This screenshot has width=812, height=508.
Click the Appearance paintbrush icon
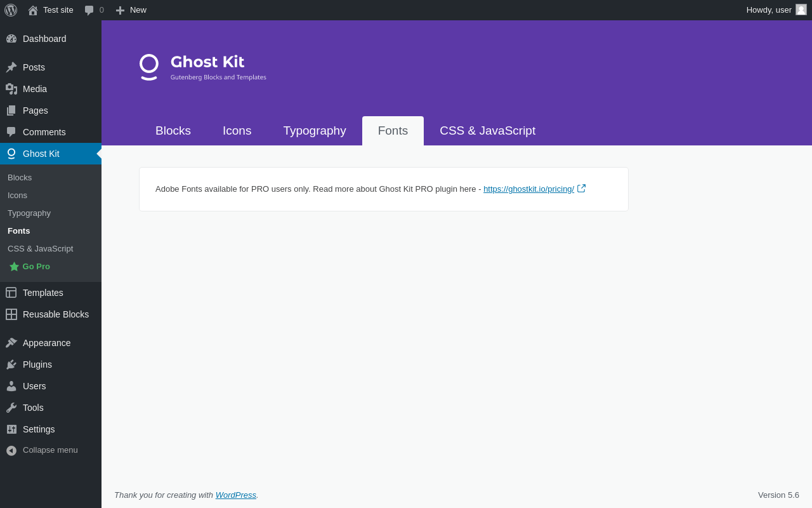(x=11, y=343)
